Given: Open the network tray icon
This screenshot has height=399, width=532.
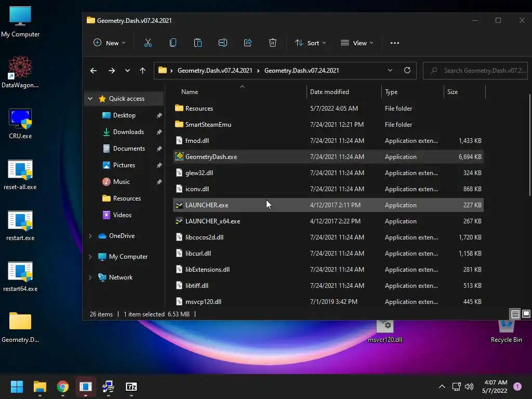Looking at the screenshot, I should 456,387.
